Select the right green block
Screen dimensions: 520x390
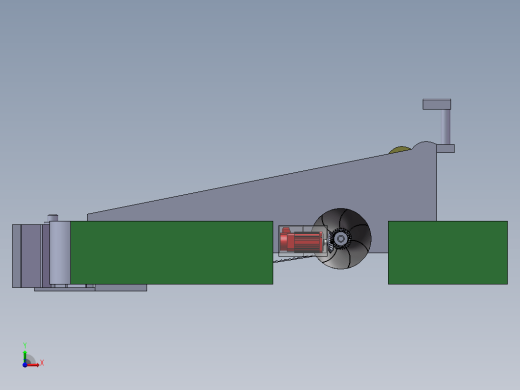(x=448, y=253)
